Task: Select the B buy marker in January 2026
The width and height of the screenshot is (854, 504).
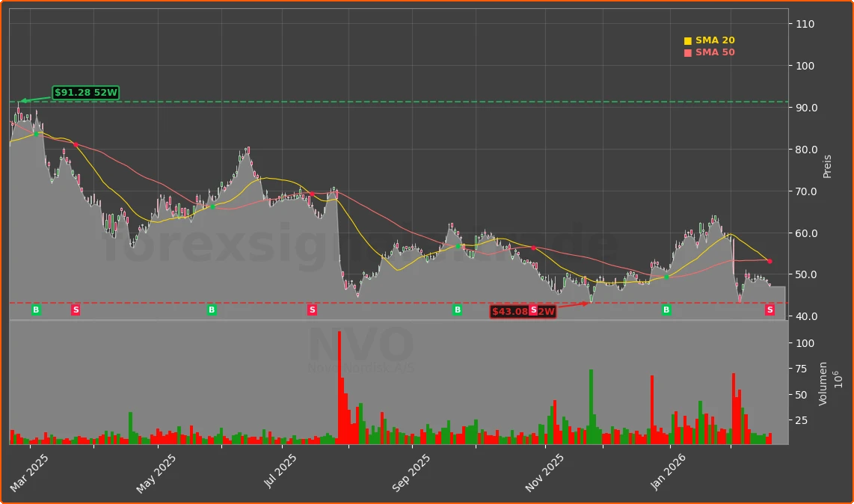Action: (x=666, y=310)
